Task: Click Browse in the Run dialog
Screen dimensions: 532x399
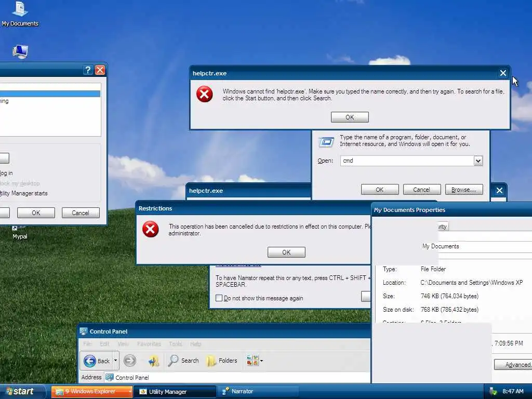Action: (x=463, y=190)
